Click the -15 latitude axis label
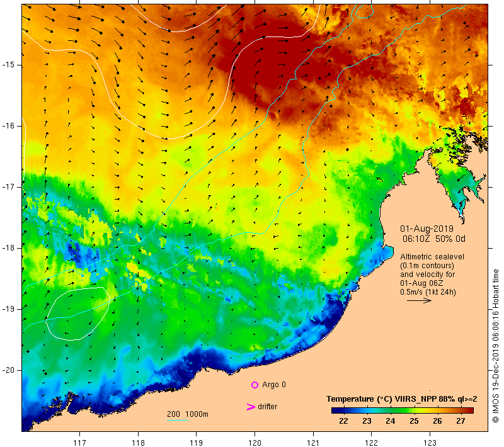The height and width of the screenshot is (447, 504). point(8,65)
